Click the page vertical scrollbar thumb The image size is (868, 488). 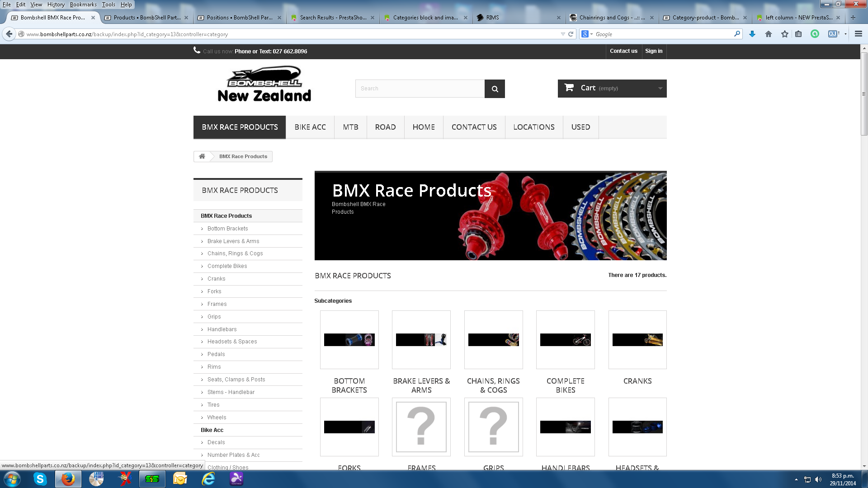click(864, 94)
